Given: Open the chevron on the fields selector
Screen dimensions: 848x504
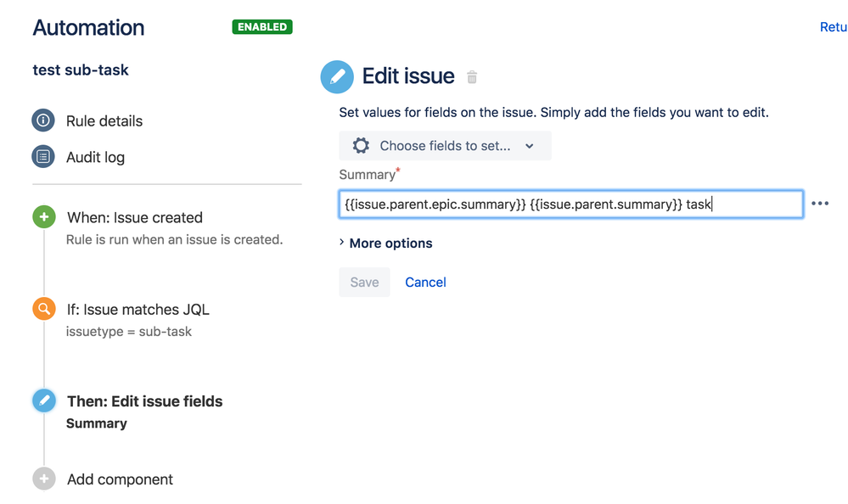Looking at the screenshot, I should coord(529,145).
